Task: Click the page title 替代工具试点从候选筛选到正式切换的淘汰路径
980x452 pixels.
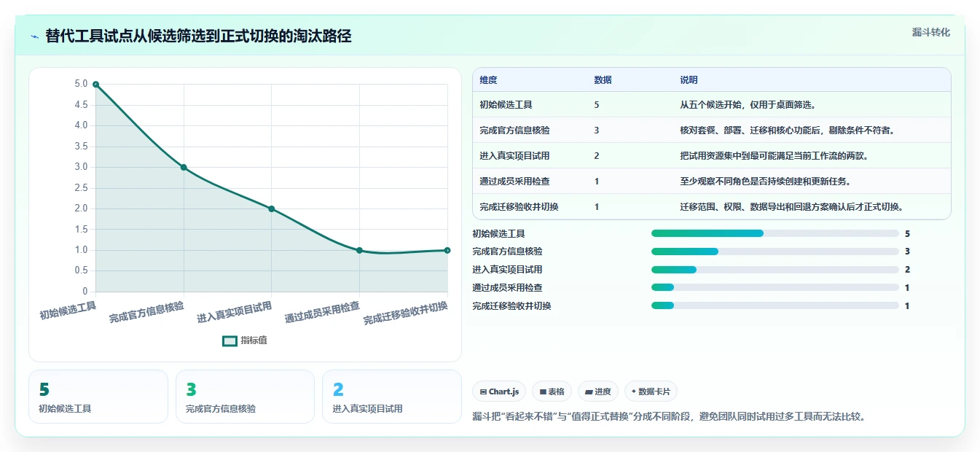Action: 198,36
